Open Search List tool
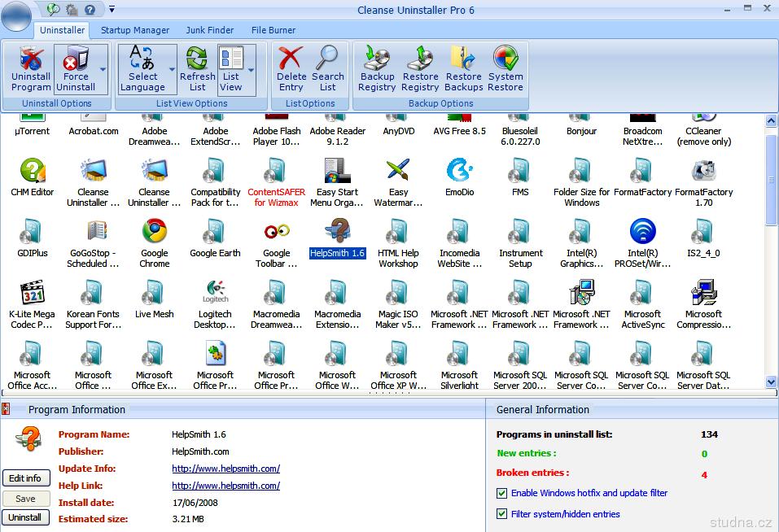Screen dimensions: 779x532 pos(327,68)
